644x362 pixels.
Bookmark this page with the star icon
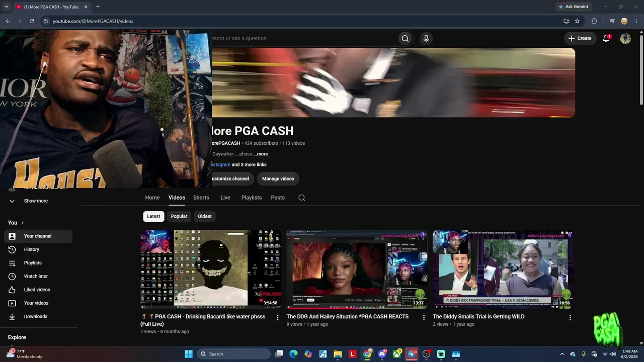point(577,21)
